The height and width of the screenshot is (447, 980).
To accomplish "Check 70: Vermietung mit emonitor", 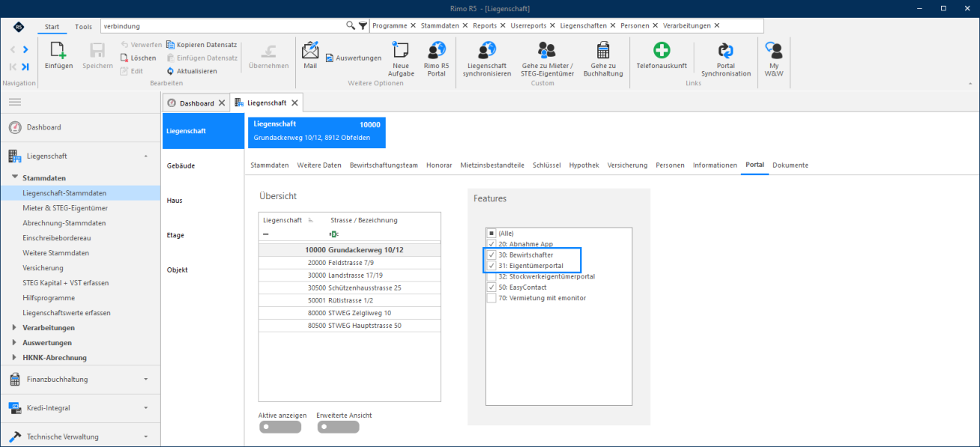I will pyautogui.click(x=491, y=298).
